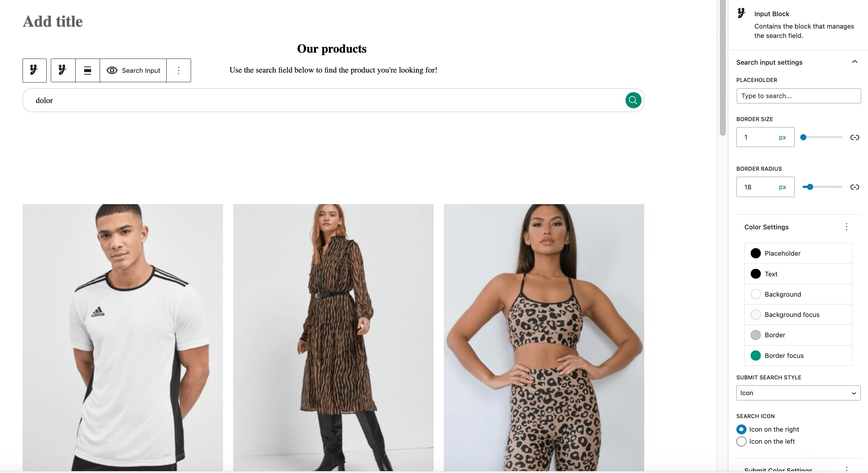Toggle the Search Input preview eye button
The image size is (868, 473).
(133, 70)
